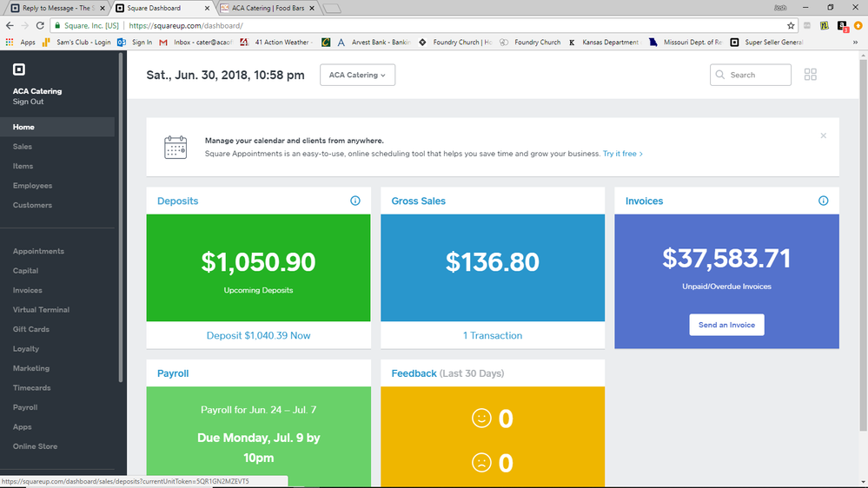Image resolution: width=868 pixels, height=488 pixels.
Task: Click the Invoices info icon
Action: tap(823, 201)
